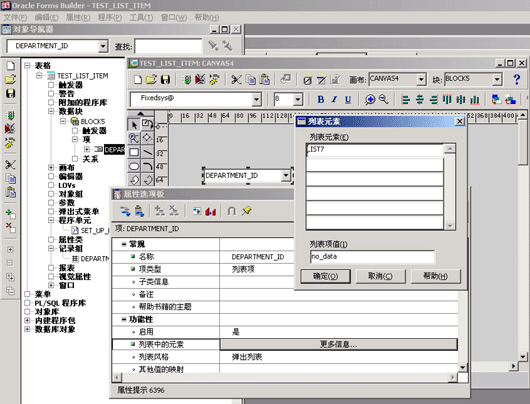Click the Save icon in the navigator sidebar
Screen dimensions: 530x404
click(10, 94)
